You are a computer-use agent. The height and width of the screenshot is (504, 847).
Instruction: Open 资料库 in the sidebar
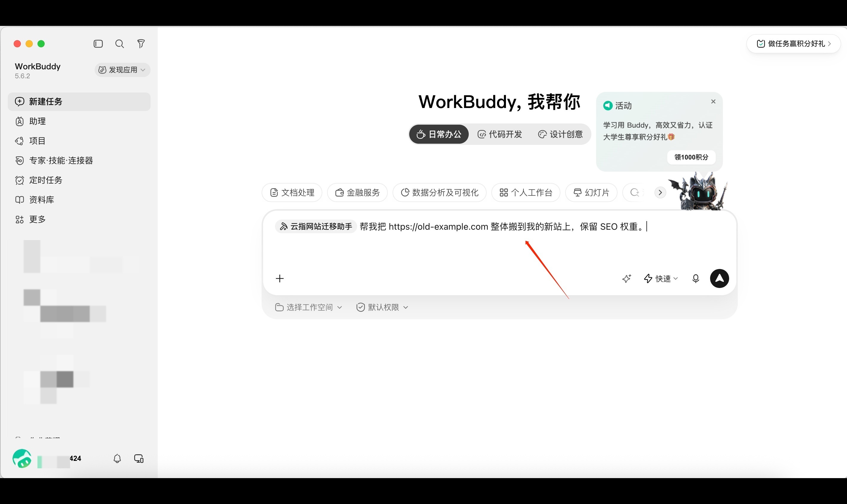coord(79,200)
